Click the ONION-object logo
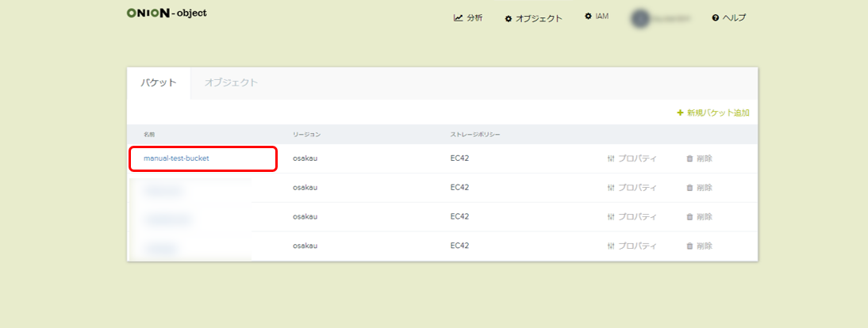 (167, 13)
